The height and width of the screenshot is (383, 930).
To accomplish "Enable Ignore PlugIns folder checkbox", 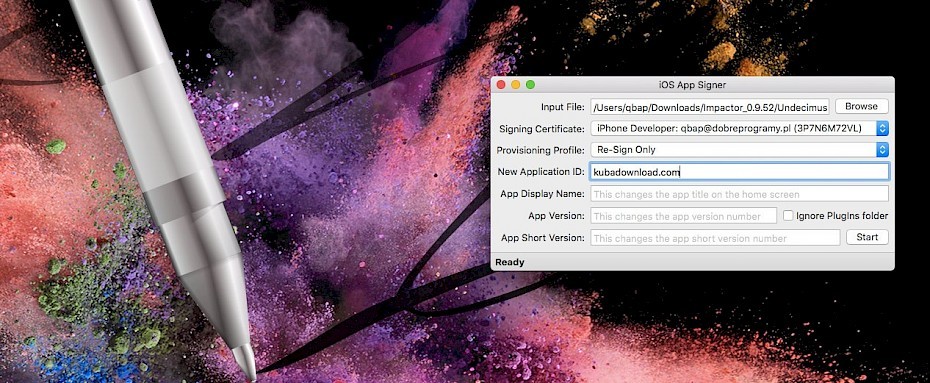I will [788, 216].
